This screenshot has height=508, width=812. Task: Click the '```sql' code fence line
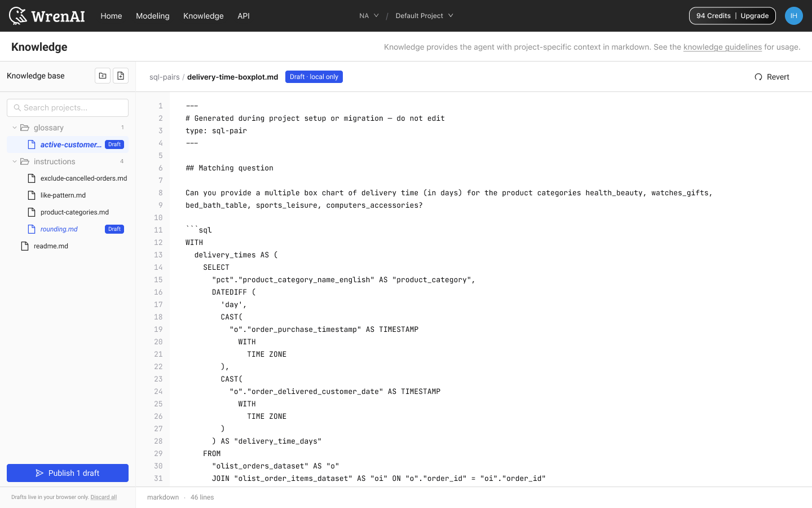(x=198, y=230)
